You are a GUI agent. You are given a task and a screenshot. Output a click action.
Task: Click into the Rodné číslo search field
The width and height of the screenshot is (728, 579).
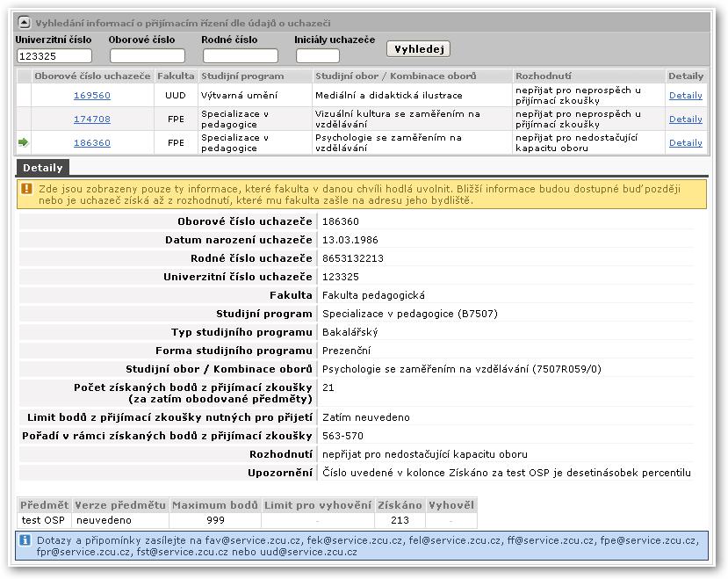click(240, 55)
